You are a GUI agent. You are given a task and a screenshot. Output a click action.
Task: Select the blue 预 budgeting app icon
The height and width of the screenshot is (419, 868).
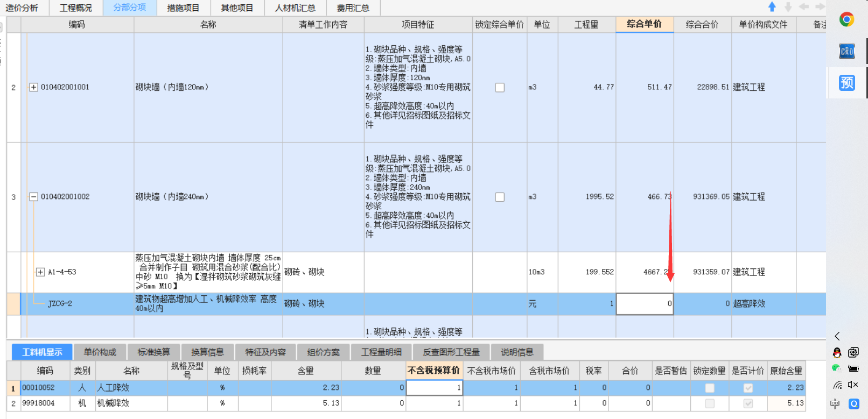coord(846,82)
